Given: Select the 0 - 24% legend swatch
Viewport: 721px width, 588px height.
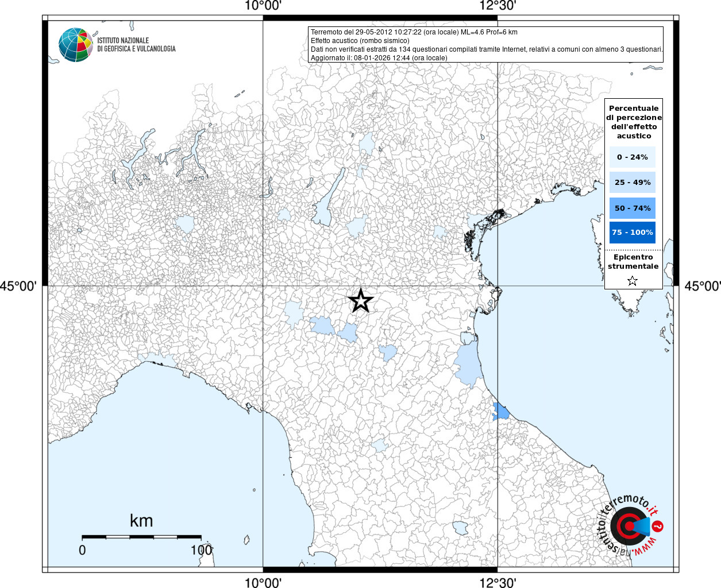Looking at the screenshot, I should 633,157.
